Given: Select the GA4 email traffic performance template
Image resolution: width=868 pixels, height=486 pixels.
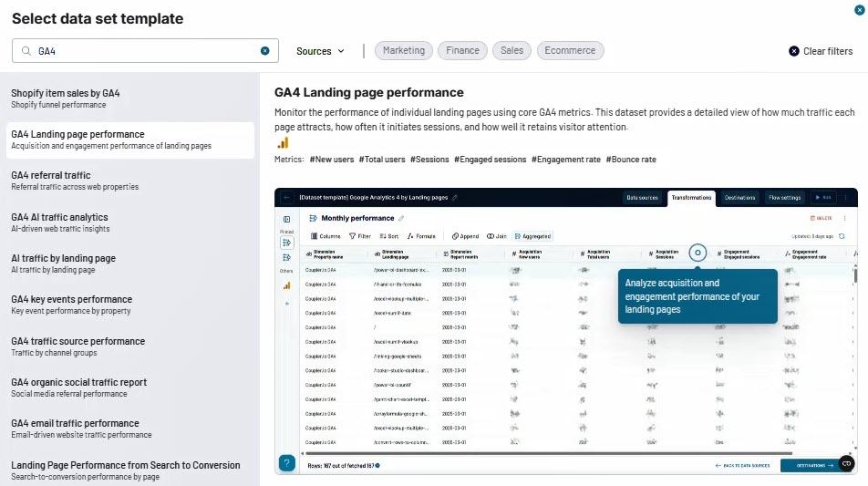Looking at the screenshot, I should (x=130, y=429).
